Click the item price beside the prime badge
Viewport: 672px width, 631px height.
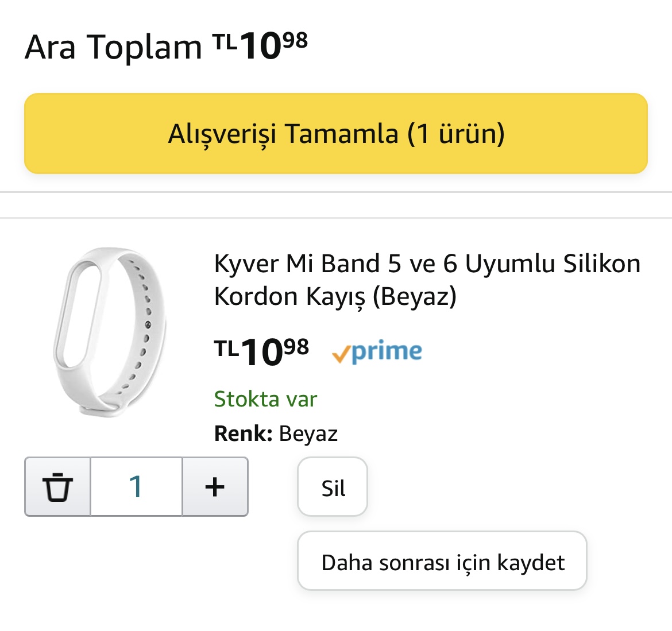click(x=261, y=351)
